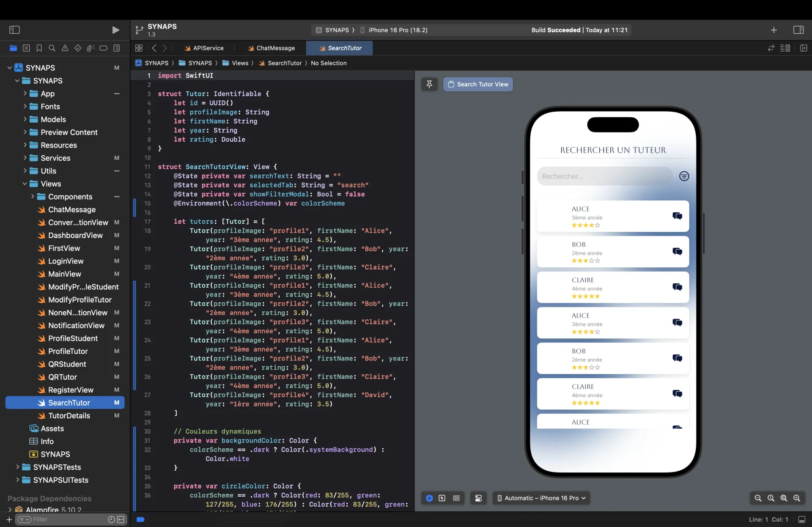Click the Rechercher search field in preview
This screenshot has width=812, height=527.
click(x=605, y=176)
